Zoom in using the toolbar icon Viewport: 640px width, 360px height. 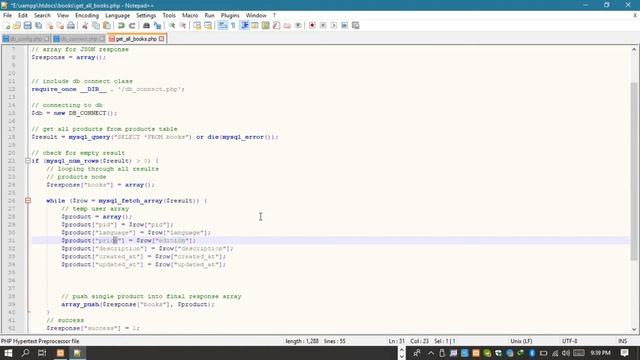click(172, 25)
